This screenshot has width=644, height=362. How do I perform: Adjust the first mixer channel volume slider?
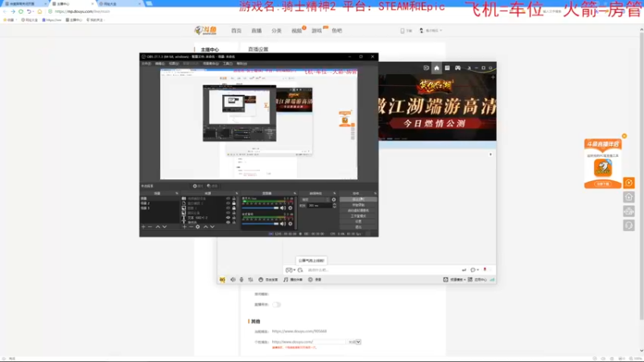click(x=260, y=208)
